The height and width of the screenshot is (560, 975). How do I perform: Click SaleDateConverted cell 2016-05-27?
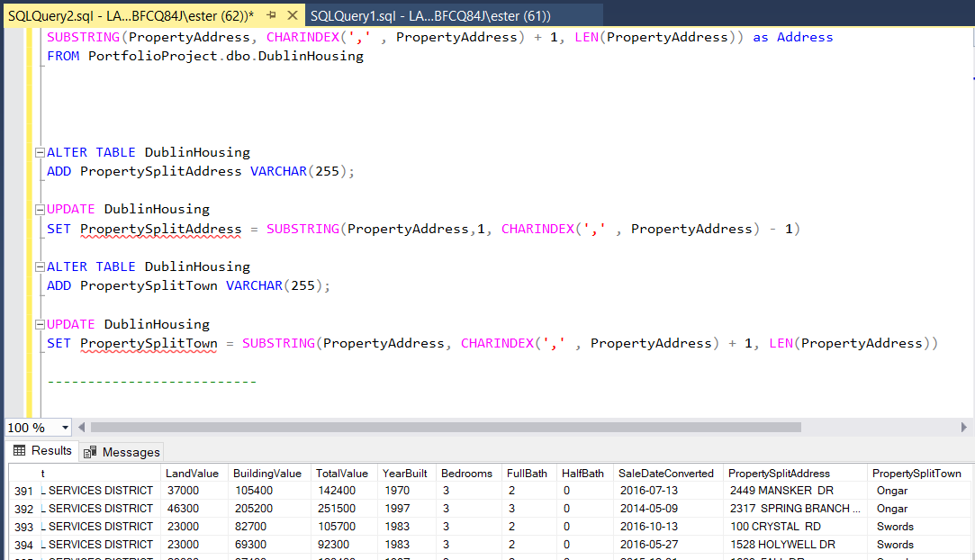(668, 545)
